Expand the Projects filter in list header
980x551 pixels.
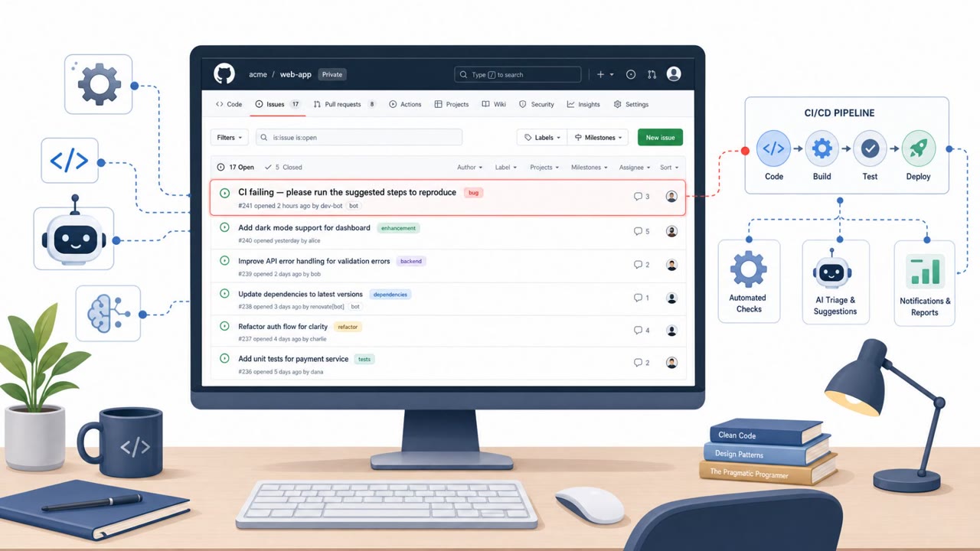[544, 167]
